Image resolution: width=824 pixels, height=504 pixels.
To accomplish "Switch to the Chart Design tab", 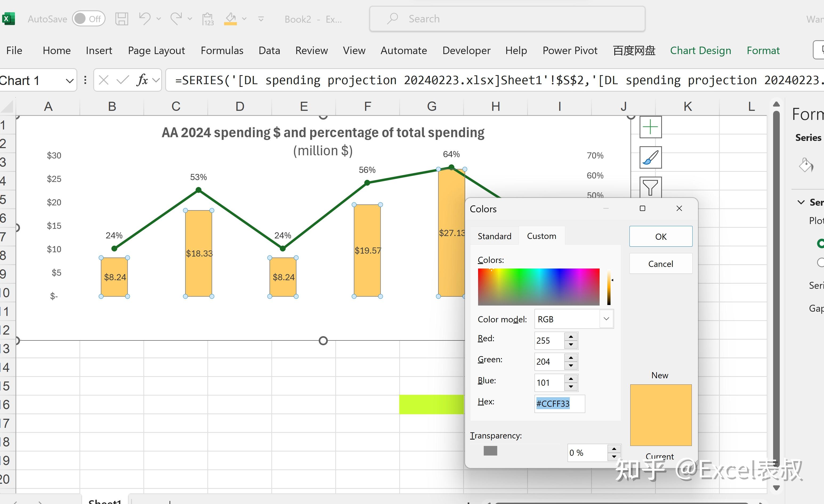I will (x=701, y=50).
